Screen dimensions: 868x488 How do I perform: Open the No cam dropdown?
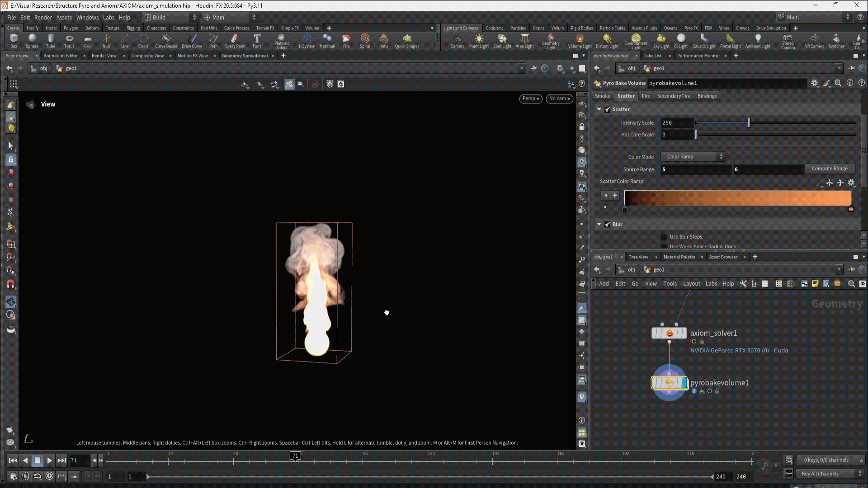click(x=559, y=99)
